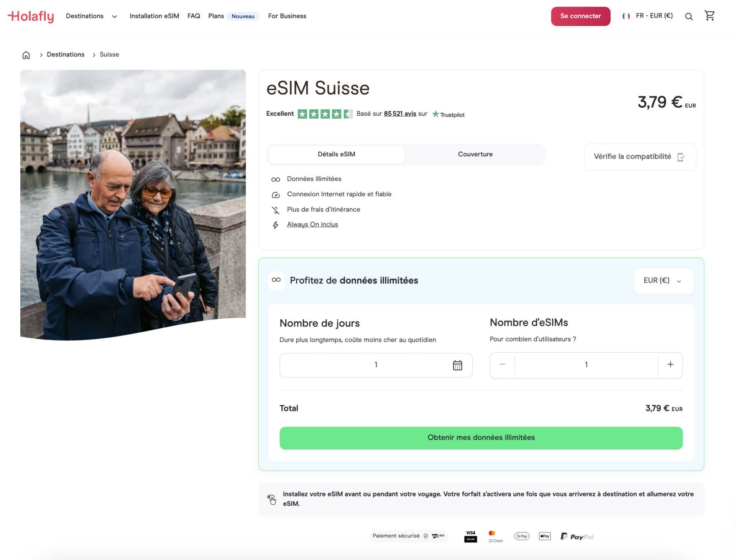Image resolution: width=736 pixels, height=560 pixels.
Task: Decrease eSIM count with minus button
Action: click(x=502, y=365)
